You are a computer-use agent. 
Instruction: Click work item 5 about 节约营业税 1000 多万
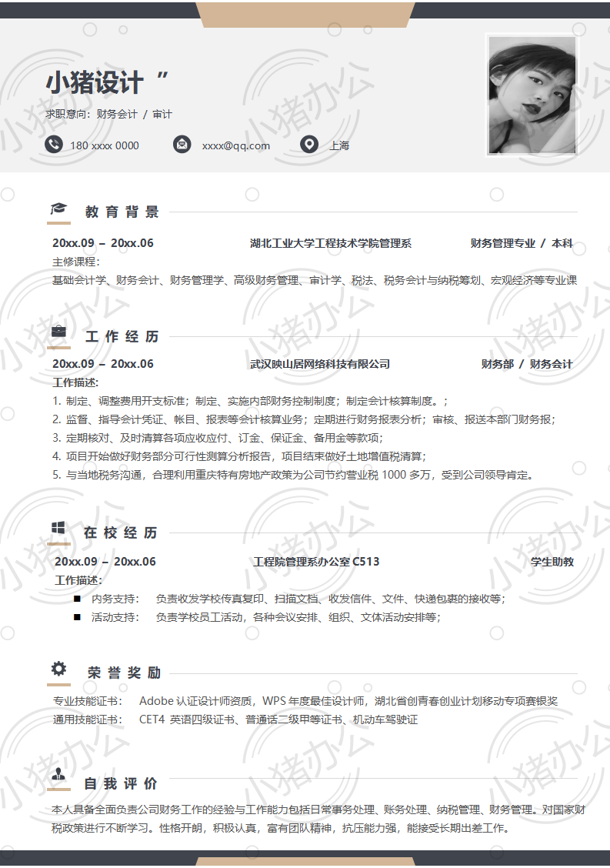[293, 475]
